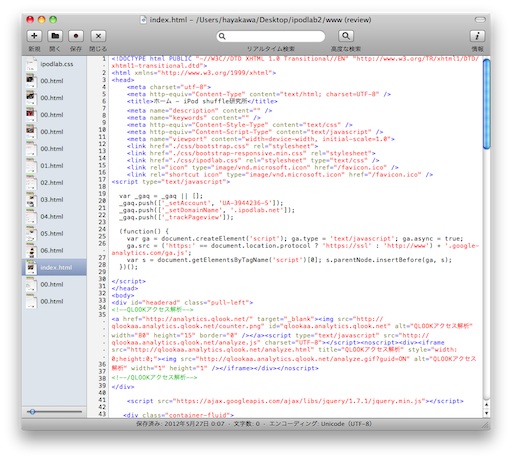
Task: Click the closing </head> tag line
Action: coord(125,288)
